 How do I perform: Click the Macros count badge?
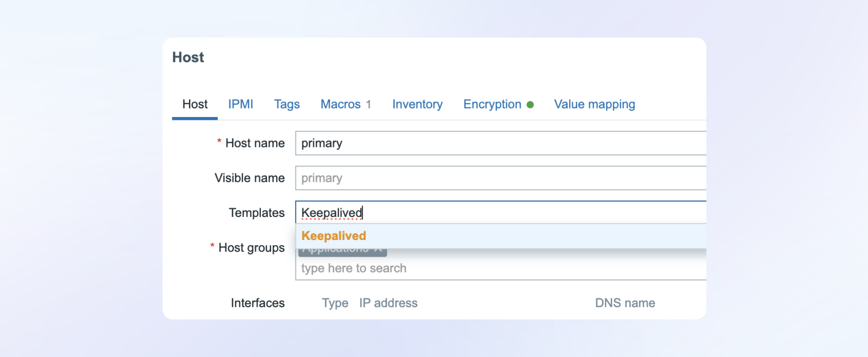[368, 105]
